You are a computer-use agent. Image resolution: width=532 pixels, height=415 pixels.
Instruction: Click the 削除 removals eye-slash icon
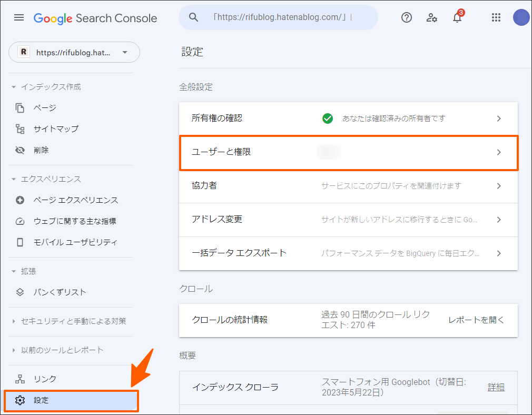(x=20, y=150)
